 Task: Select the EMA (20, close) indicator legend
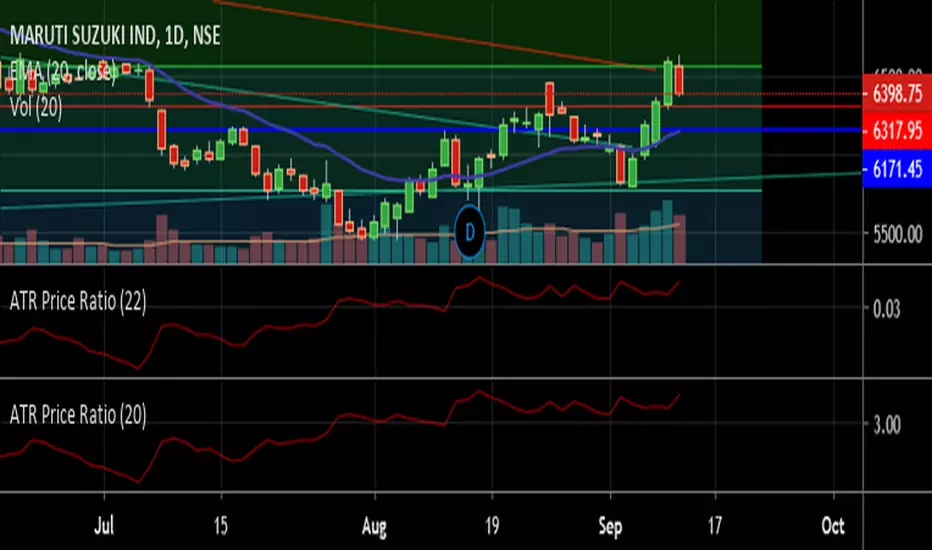coord(62,72)
